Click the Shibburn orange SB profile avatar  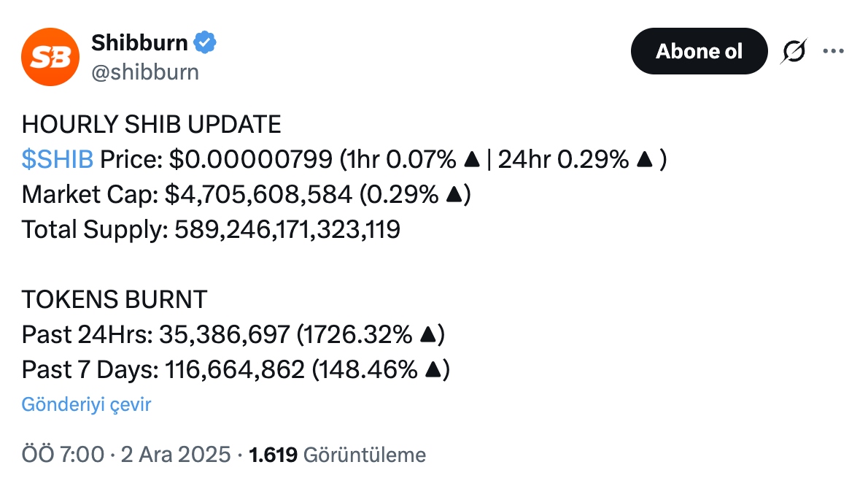50,57
